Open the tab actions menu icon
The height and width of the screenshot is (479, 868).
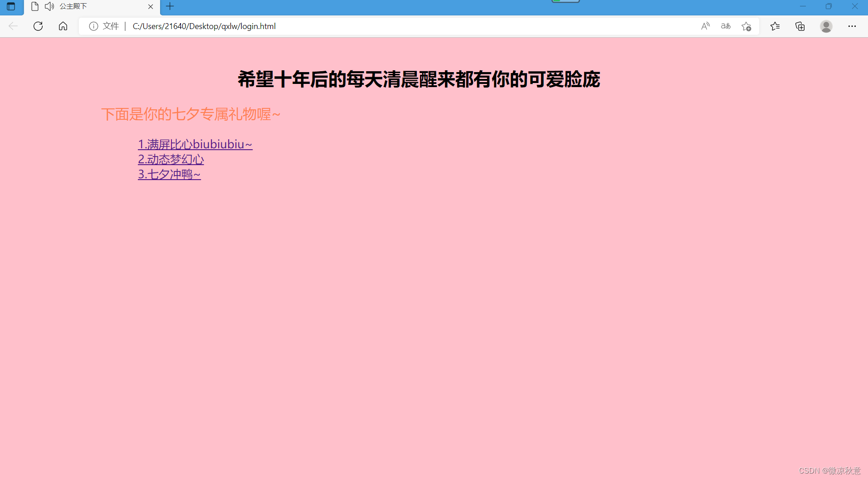click(x=11, y=6)
